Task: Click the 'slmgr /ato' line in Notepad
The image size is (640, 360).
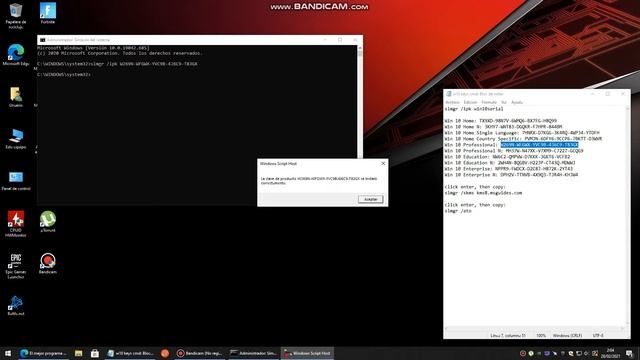Action: 458,211
